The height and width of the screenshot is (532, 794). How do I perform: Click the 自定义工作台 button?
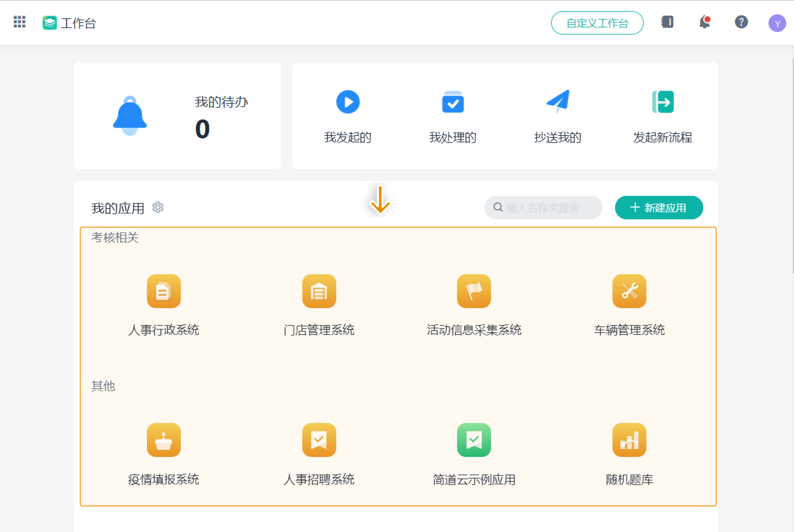pyautogui.click(x=597, y=23)
